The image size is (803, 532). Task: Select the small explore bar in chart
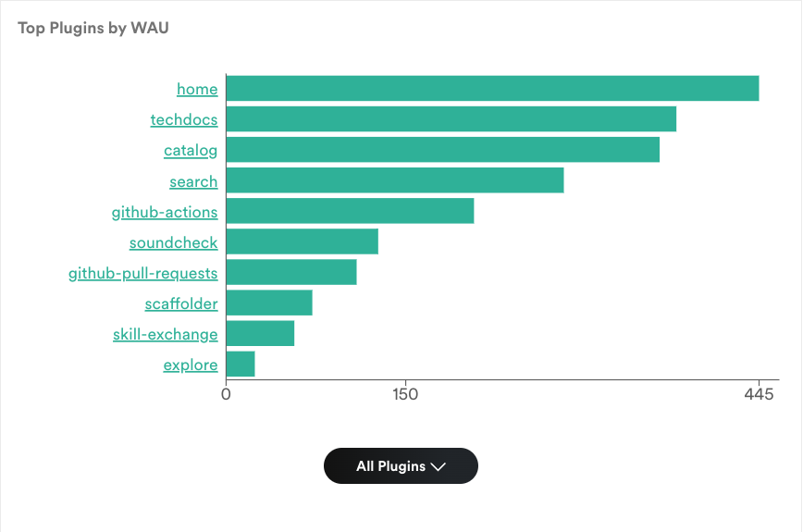241,364
